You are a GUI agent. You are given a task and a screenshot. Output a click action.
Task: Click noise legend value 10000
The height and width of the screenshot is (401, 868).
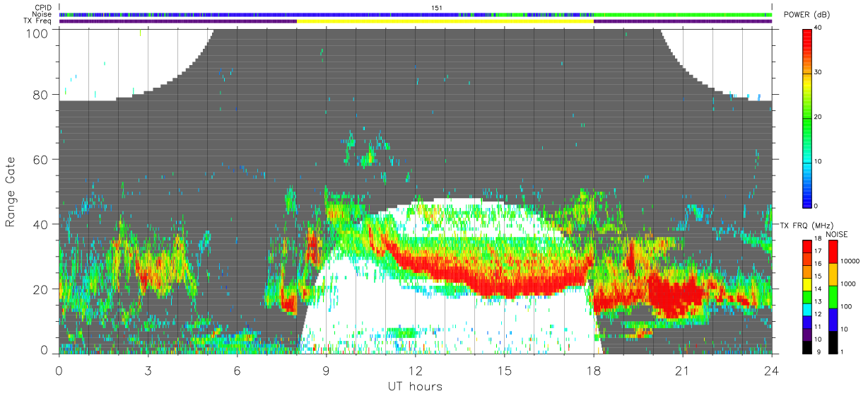pyautogui.click(x=850, y=260)
